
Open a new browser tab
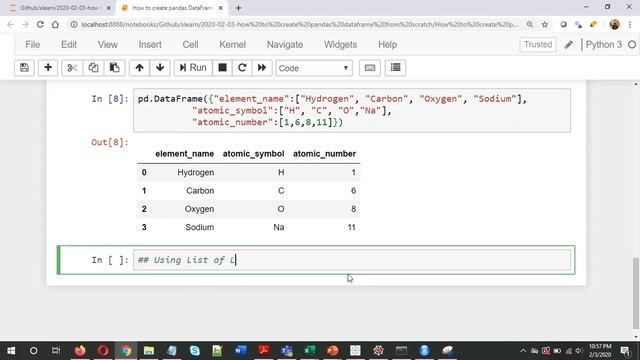[x=238, y=8]
